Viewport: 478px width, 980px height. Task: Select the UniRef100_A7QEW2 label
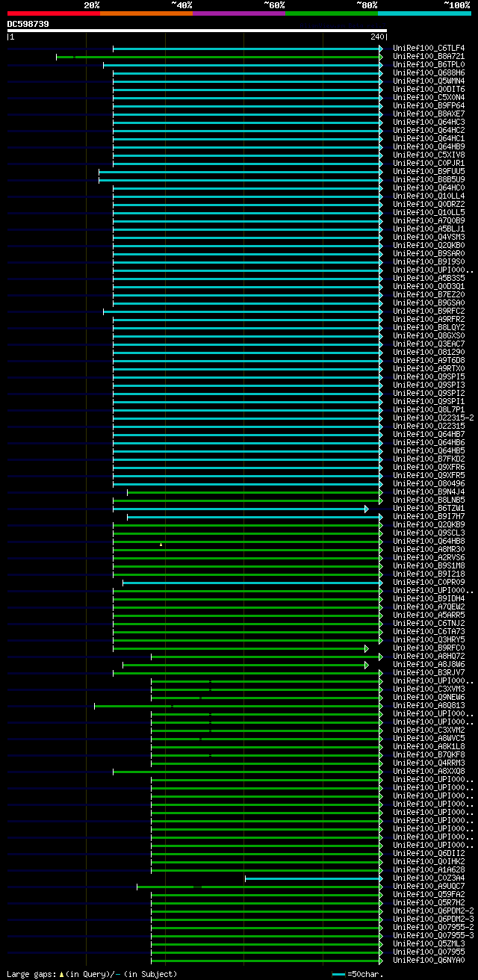tap(429, 607)
